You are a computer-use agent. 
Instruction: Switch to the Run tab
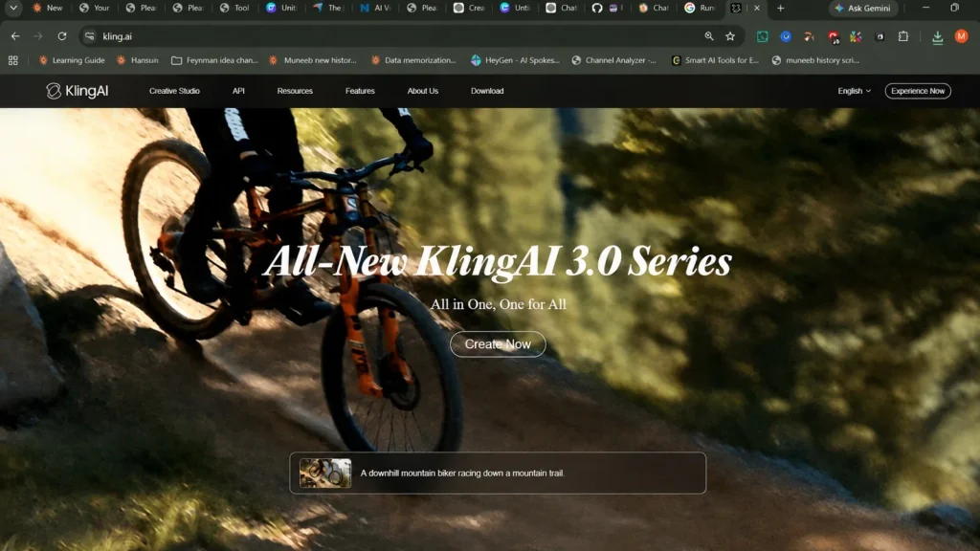click(x=700, y=8)
